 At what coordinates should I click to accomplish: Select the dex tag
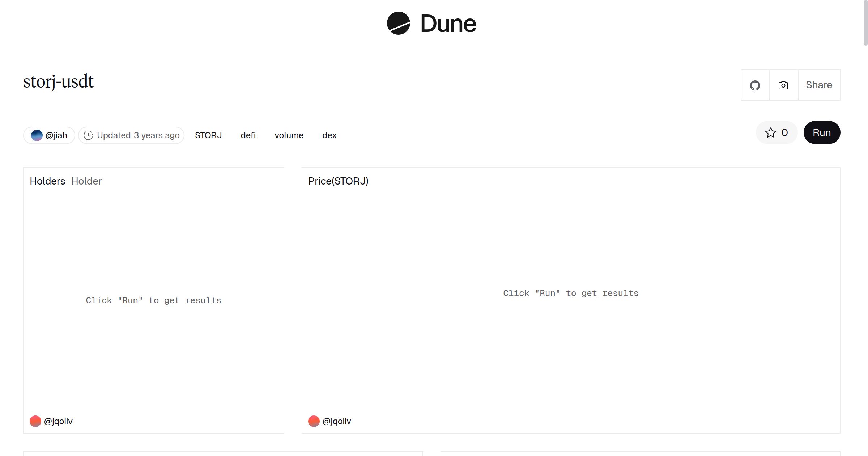click(x=329, y=135)
